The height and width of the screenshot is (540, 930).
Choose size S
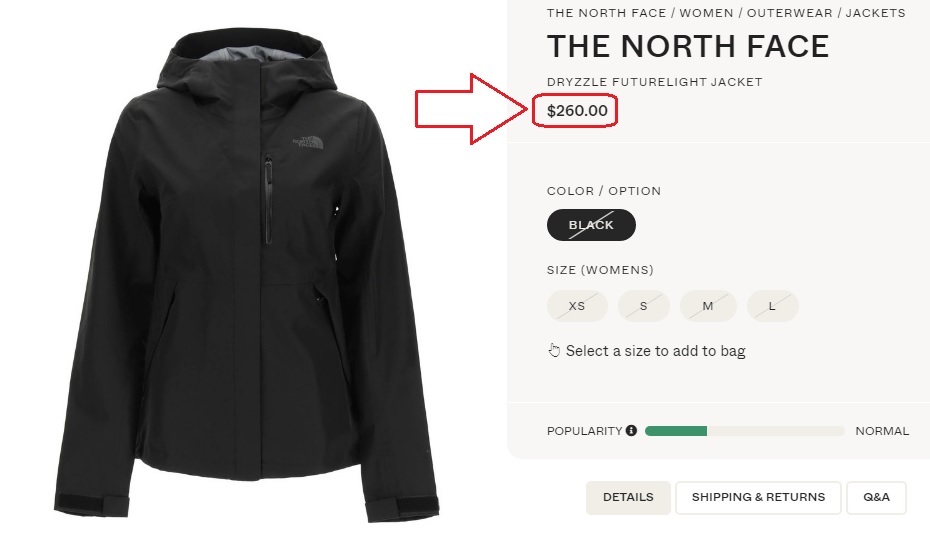(643, 306)
